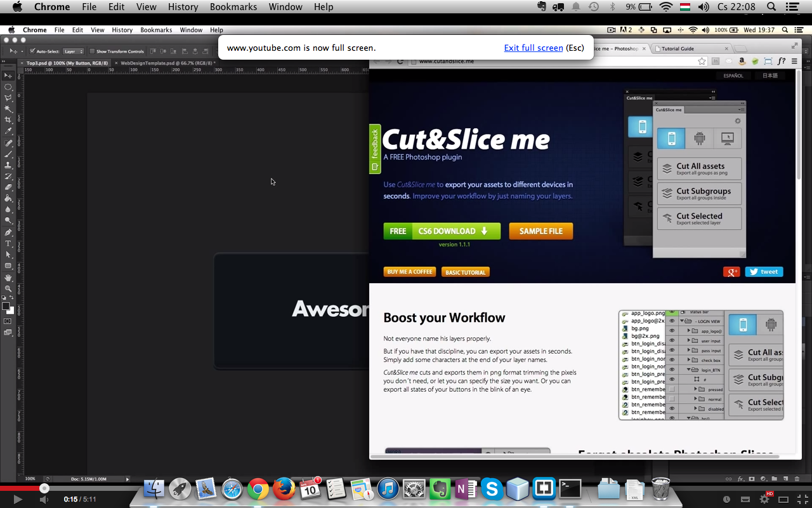Image resolution: width=812 pixels, height=508 pixels.
Task: Select the Android device toggle in plugin panel
Action: coord(699,138)
